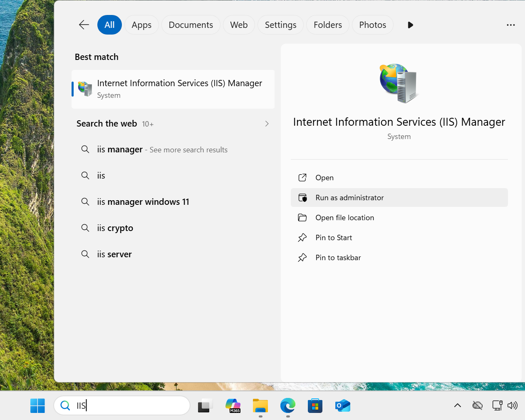Click the Open file location folder icon
The image size is (525, 420).
302,218
